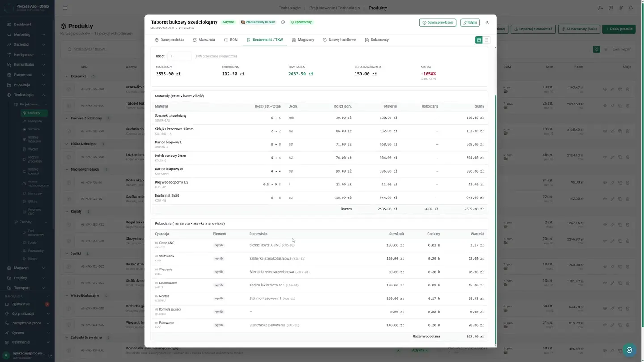Click the TKW razem value 2637.50 zł
Screen dimensions: 644x362
tap(301, 74)
